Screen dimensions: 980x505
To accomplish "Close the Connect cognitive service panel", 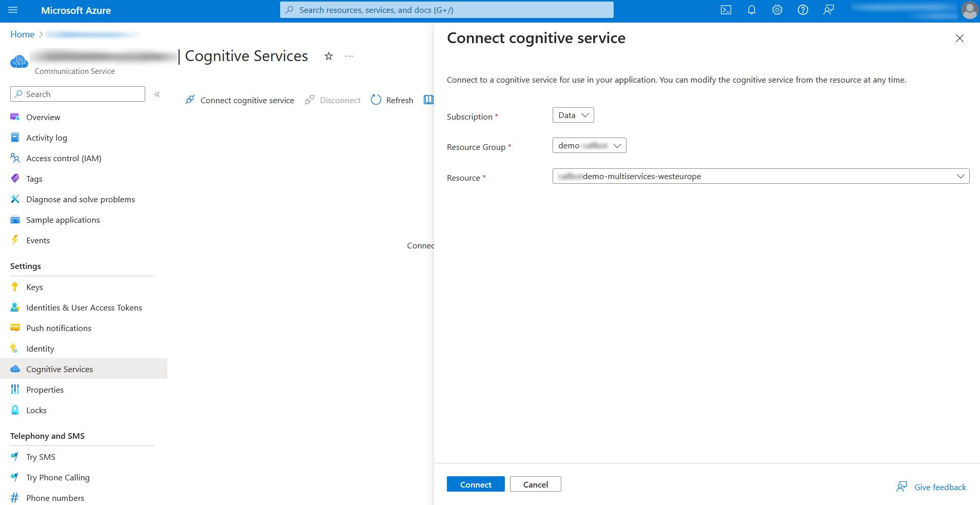I will pyautogui.click(x=959, y=38).
